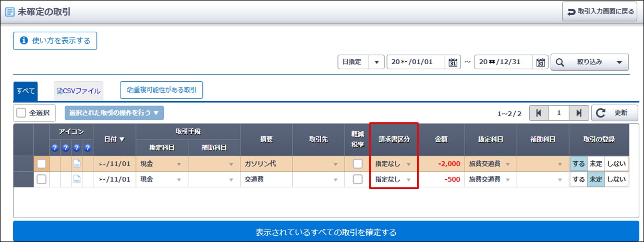644x242 pixels.
Task: Click the end date calendar icon
Action: tap(541, 62)
